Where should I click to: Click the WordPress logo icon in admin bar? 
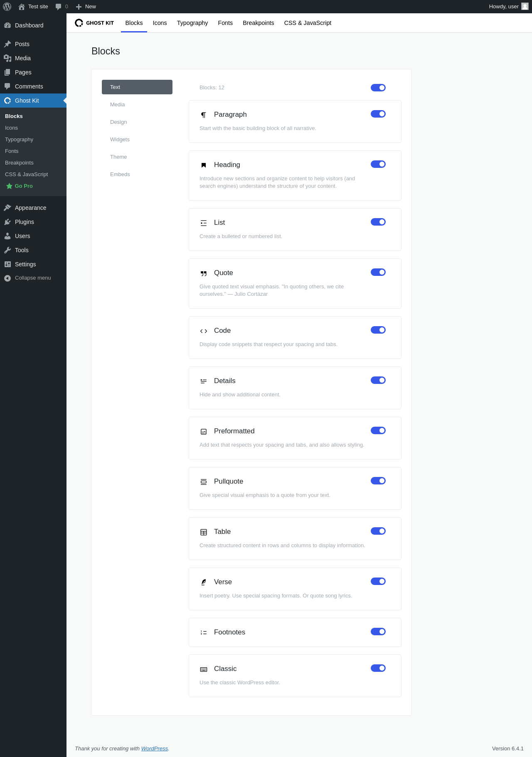7,7
